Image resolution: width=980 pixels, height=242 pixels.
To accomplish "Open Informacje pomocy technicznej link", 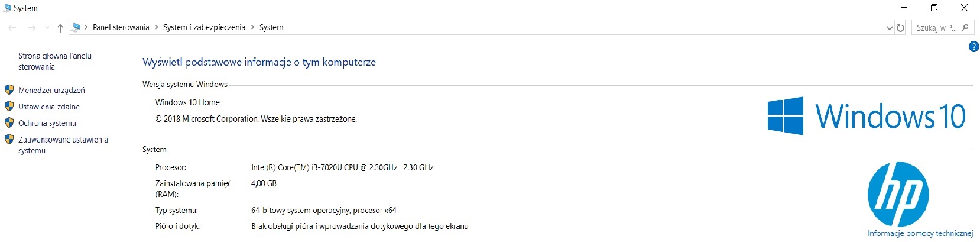I will tap(920, 234).
